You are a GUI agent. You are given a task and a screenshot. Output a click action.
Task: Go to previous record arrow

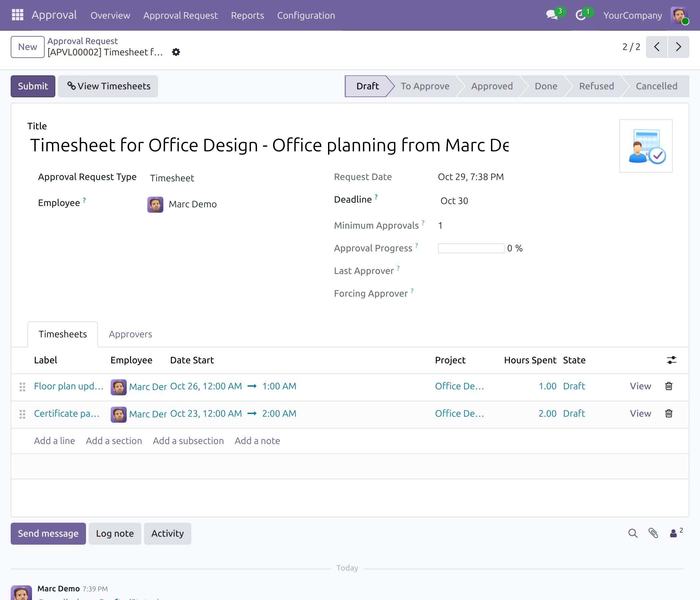pyautogui.click(x=656, y=47)
